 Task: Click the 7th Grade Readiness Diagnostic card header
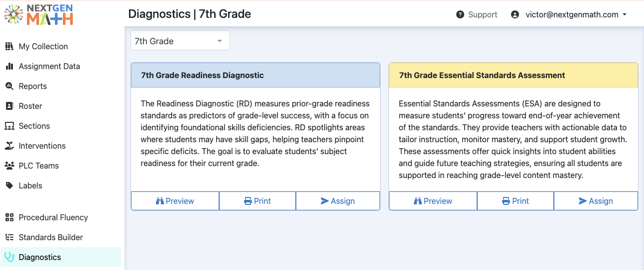(x=256, y=75)
